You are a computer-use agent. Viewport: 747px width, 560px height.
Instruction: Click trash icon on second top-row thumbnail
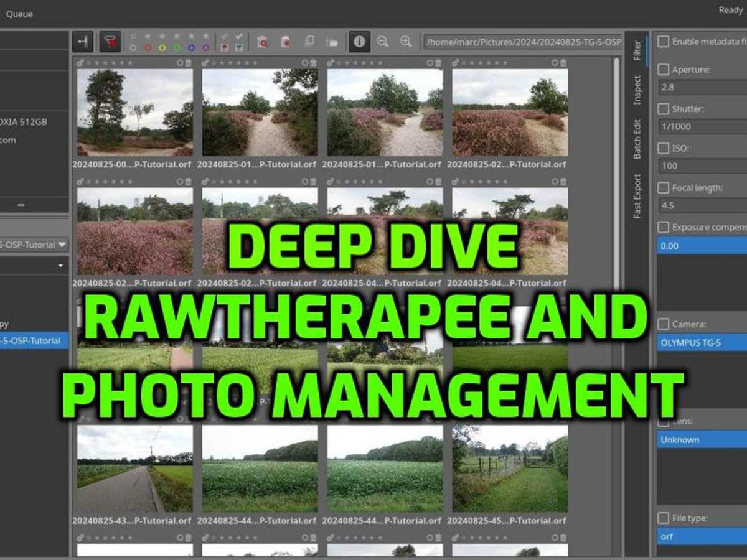pos(314,62)
